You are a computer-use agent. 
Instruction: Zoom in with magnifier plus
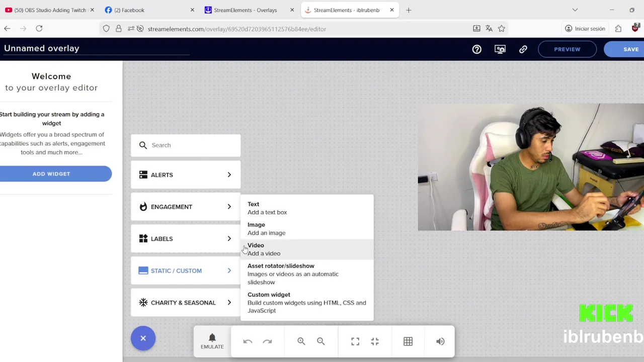301,341
